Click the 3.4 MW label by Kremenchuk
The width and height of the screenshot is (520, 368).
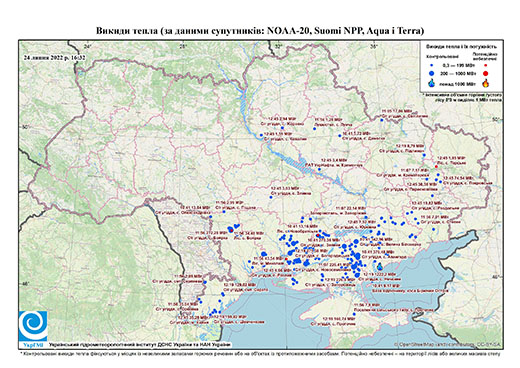(334, 160)
